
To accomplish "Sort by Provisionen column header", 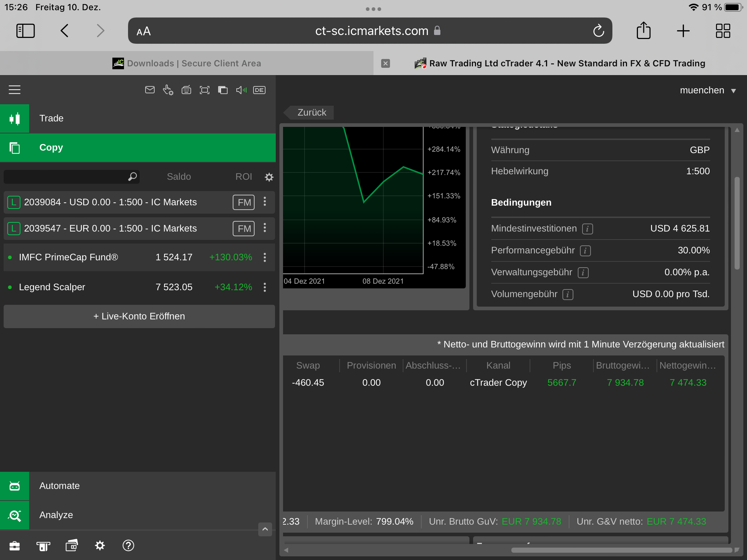I will (x=371, y=366).
